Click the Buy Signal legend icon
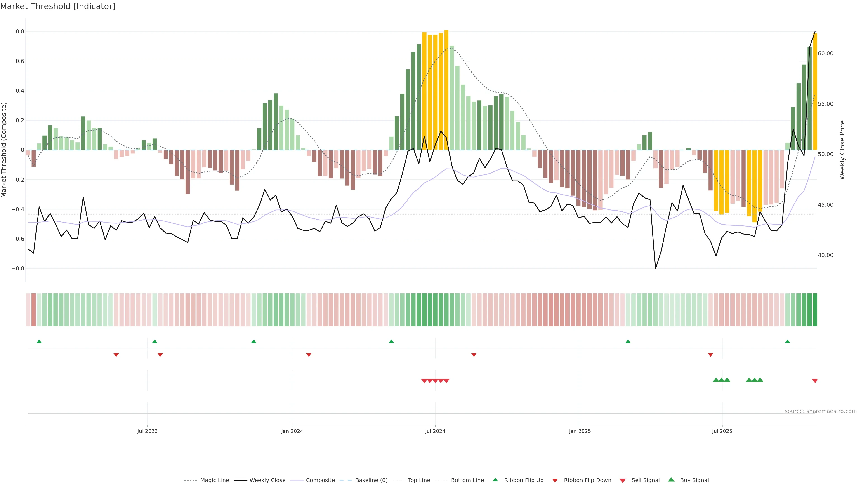Image resolution: width=868 pixels, height=488 pixels. click(671, 480)
